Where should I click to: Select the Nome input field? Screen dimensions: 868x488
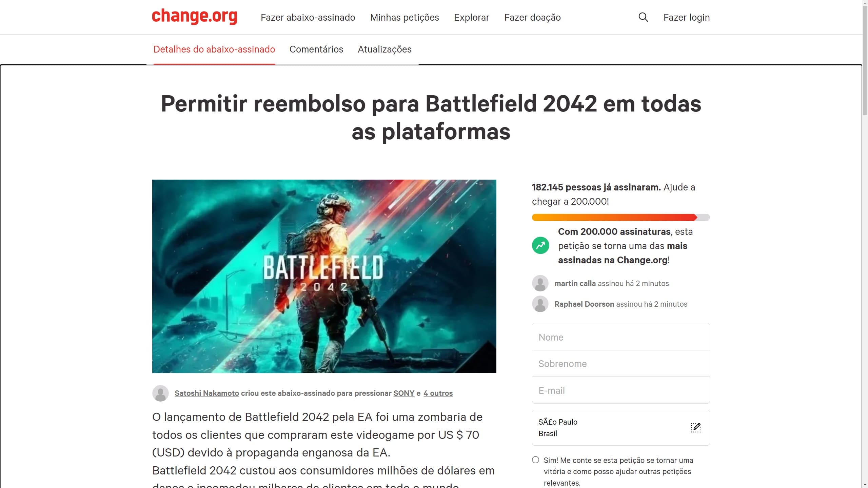click(x=620, y=337)
